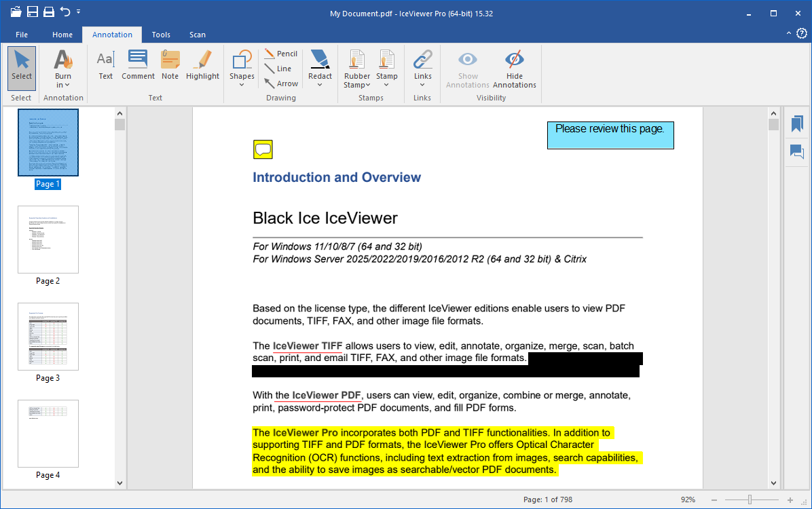Click the black redaction bar in the document

[446, 371]
